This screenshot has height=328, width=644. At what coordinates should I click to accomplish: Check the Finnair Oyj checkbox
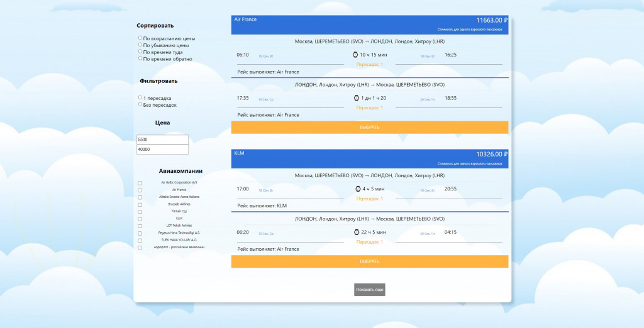click(140, 212)
